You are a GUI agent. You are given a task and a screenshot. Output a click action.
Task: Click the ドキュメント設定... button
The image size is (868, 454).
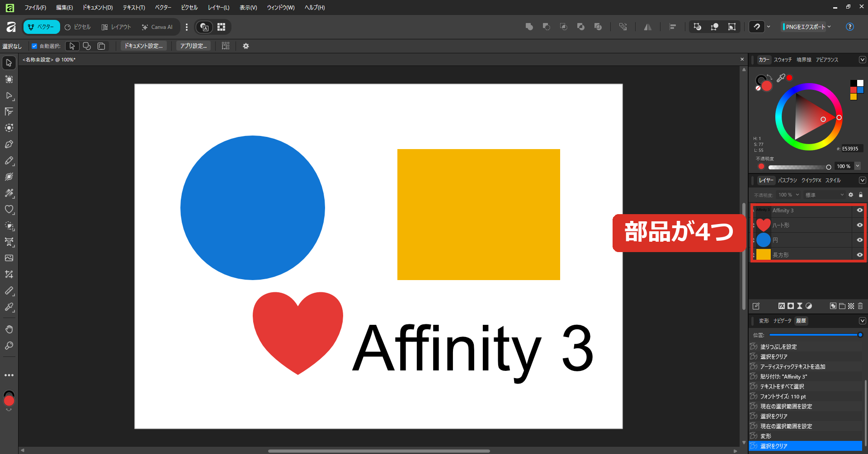(x=144, y=46)
